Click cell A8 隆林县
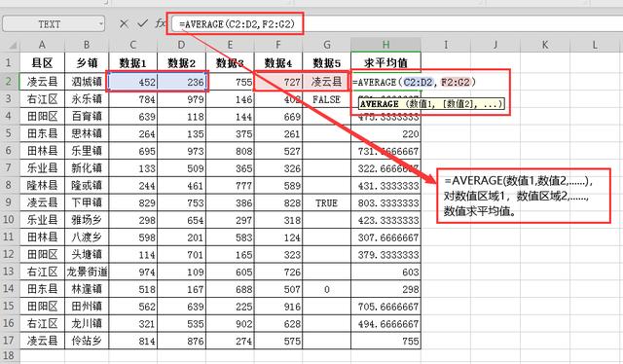 (x=42, y=185)
